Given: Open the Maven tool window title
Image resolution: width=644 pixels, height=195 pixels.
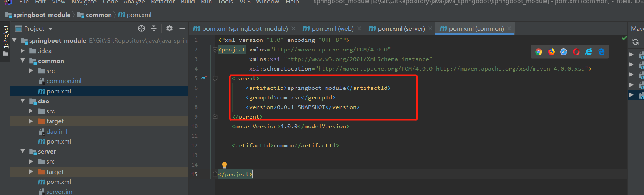Looking at the screenshot, I should pyautogui.click(x=637, y=28).
